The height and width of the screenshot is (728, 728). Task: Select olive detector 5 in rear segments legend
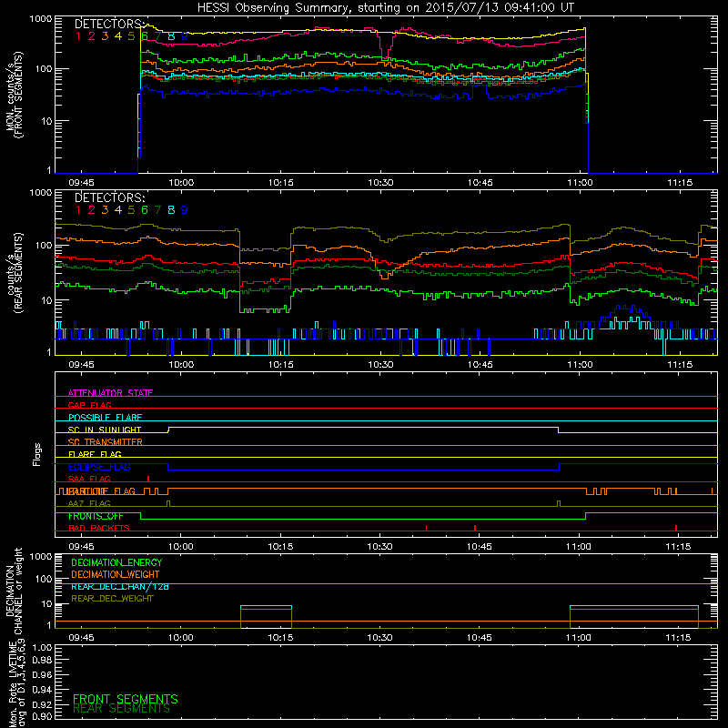(131, 210)
